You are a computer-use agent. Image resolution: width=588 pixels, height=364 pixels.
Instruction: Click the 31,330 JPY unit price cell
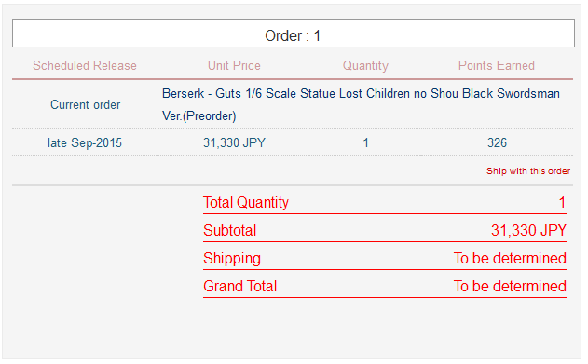pyautogui.click(x=235, y=142)
